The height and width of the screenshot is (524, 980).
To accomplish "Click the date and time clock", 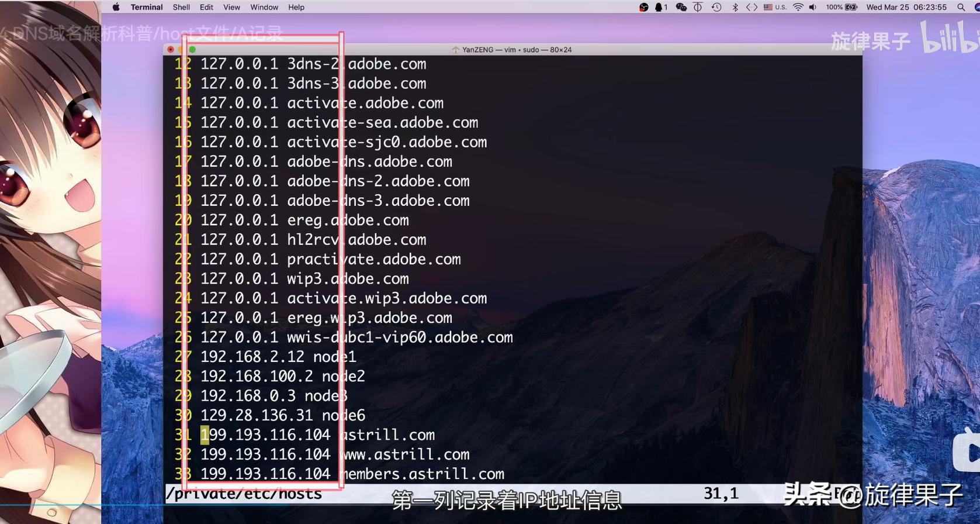I will click(x=906, y=7).
